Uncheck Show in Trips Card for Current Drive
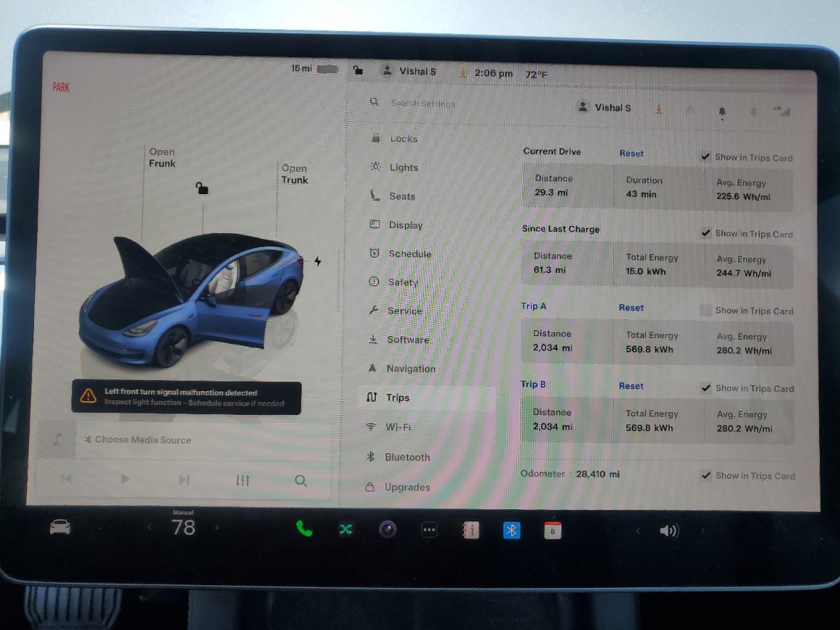This screenshot has width=840, height=630. [x=706, y=156]
